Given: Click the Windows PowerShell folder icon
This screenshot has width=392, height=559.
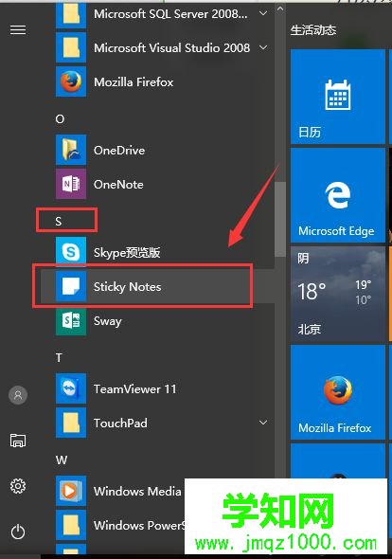Looking at the screenshot, I should [71, 525].
